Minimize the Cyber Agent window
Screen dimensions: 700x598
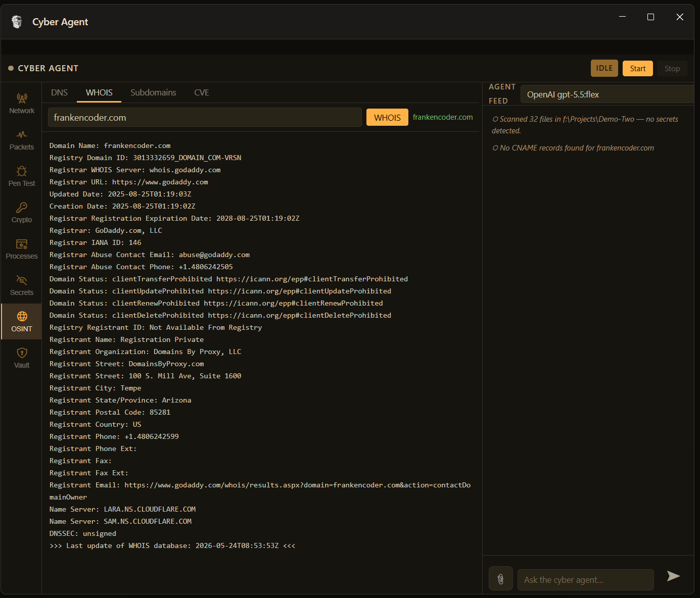click(x=623, y=17)
